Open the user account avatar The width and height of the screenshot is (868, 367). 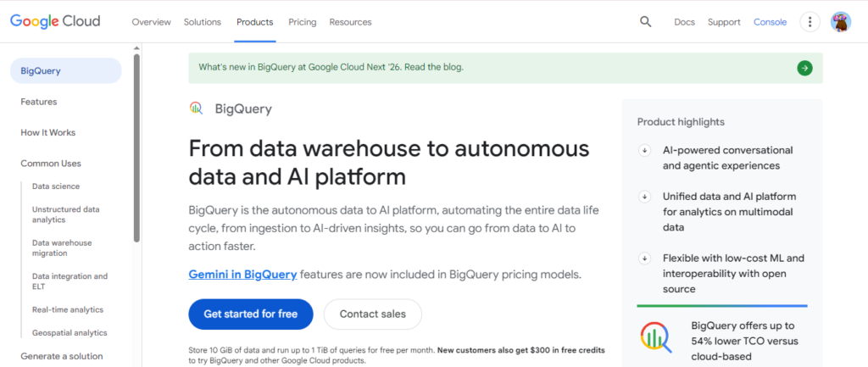[x=840, y=22]
